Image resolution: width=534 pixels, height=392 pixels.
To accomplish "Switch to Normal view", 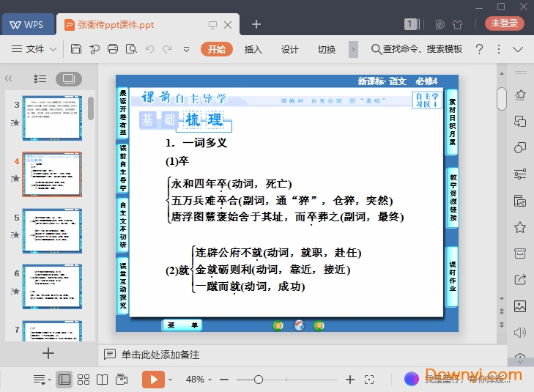I will click(64, 380).
